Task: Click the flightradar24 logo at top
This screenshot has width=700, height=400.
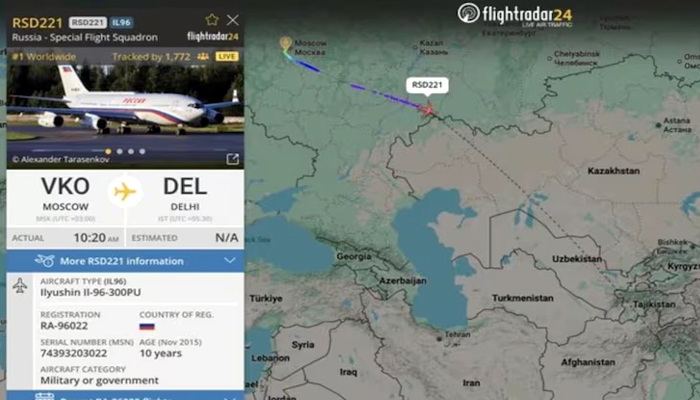Action: pos(515,15)
